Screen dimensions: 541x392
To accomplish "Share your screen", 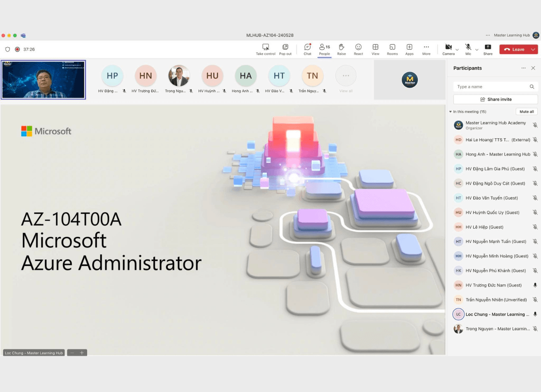I will click(x=488, y=50).
